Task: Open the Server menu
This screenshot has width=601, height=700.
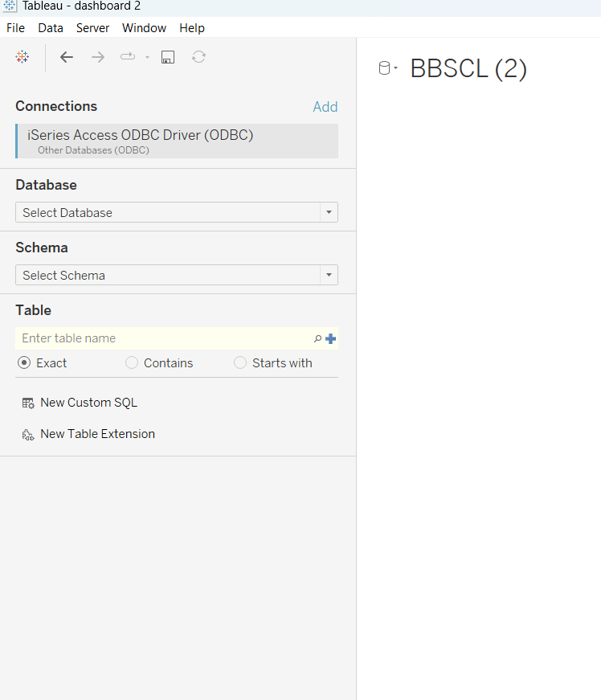Action: [x=92, y=28]
